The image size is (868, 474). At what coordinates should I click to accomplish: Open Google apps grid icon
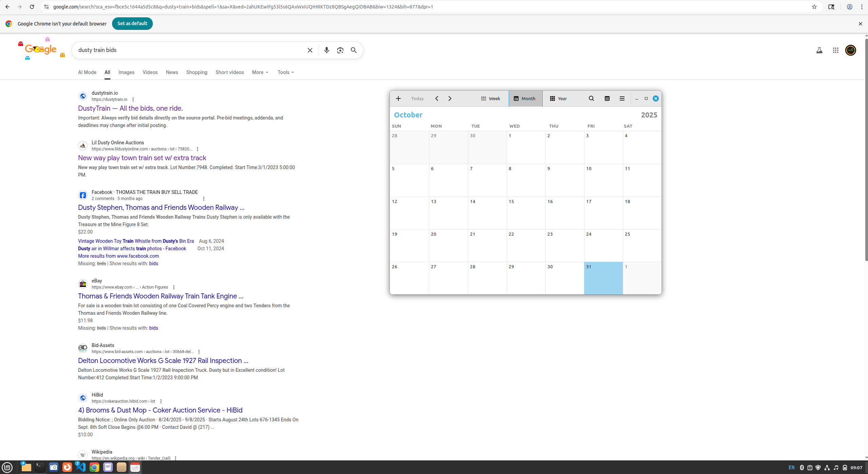tap(836, 50)
